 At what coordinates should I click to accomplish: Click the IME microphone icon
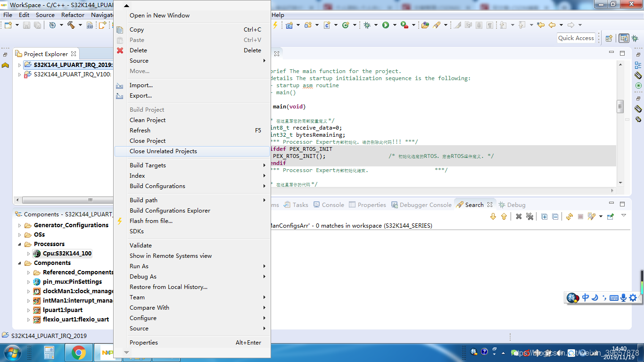(623, 297)
